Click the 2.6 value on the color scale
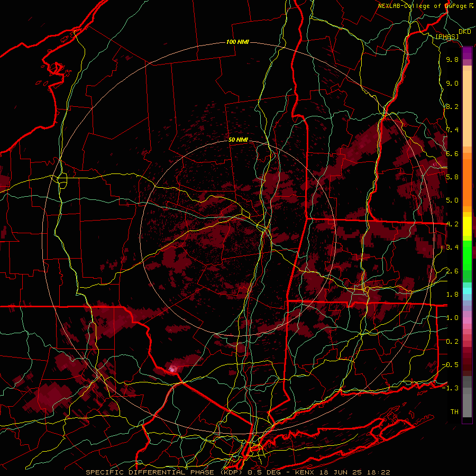Screen dimensions: 476x476 452,271
